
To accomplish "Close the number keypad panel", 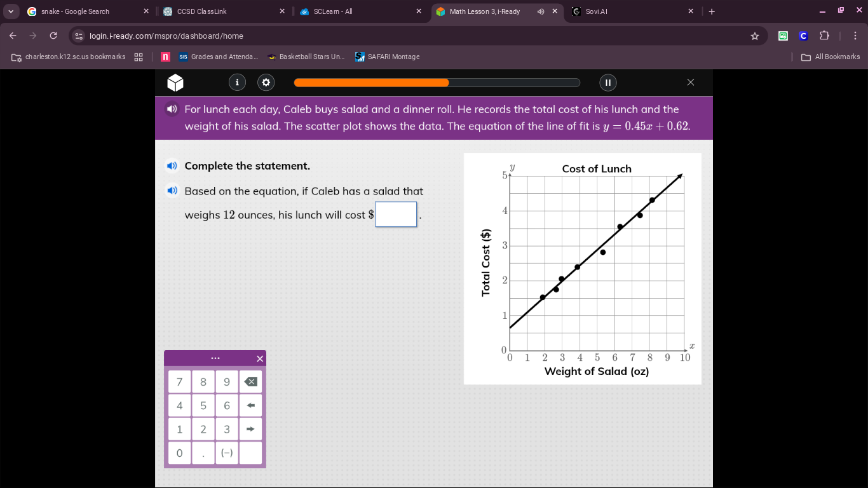I will 259,359.
